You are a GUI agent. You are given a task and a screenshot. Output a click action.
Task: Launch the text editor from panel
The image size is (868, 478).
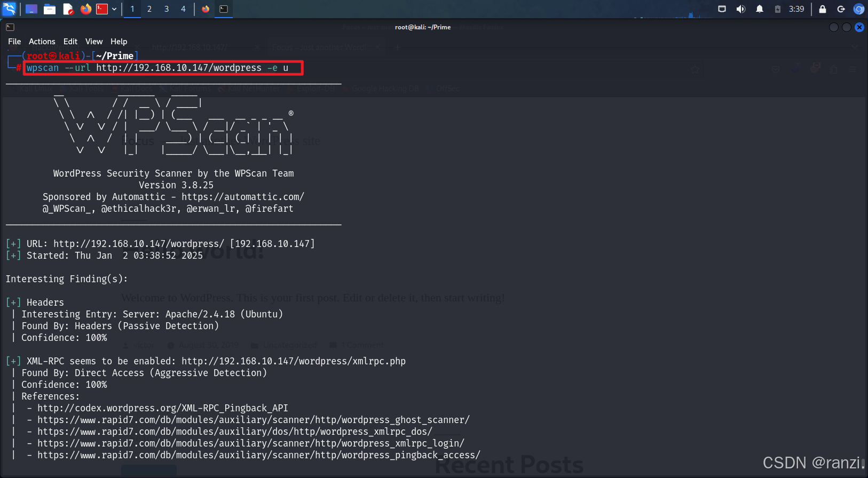pyautogui.click(x=68, y=9)
